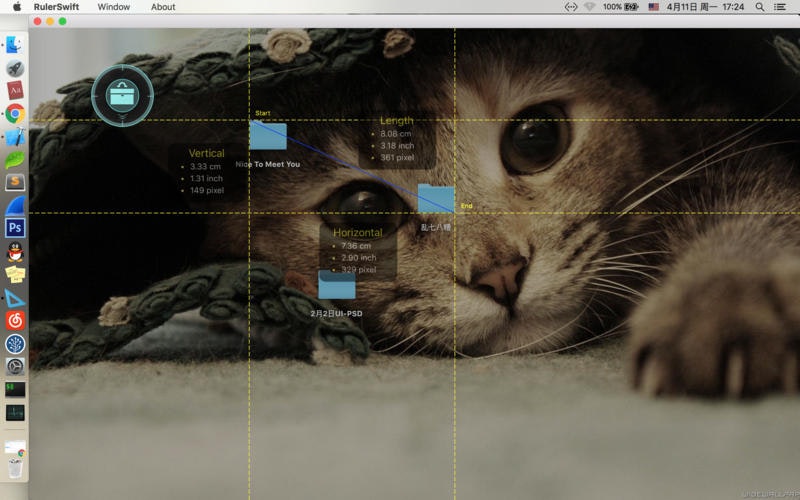
Task: Click the '3.18 inch' length value
Action: [x=397, y=145]
